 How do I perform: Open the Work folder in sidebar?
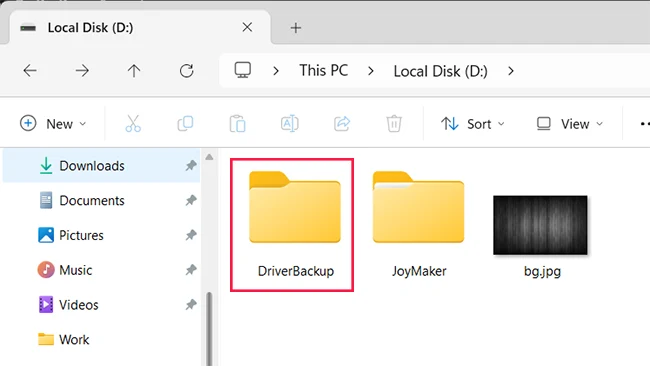[x=101, y=340]
